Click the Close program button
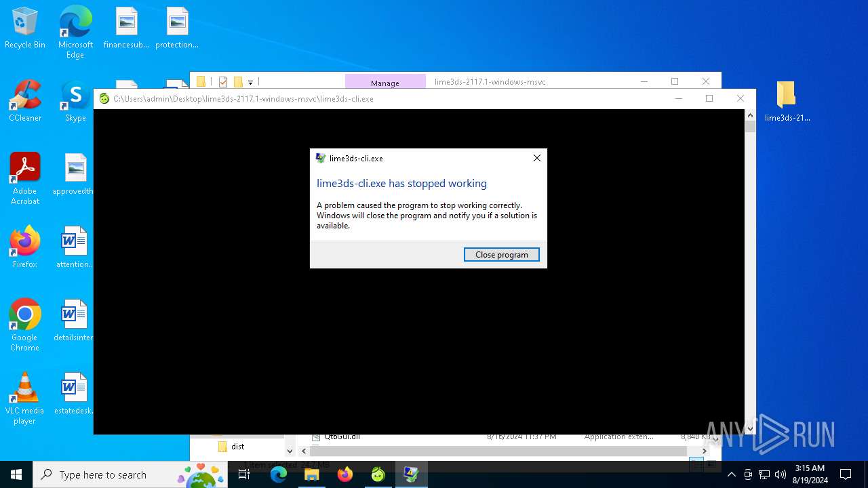The image size is (868, 488). [501, 255]
